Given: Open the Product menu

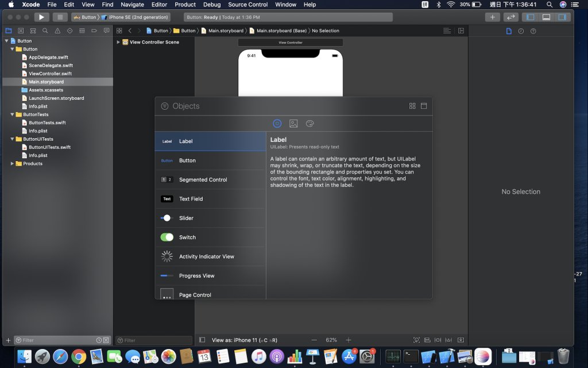Looking at the screenshot, I should pos(185,5).
